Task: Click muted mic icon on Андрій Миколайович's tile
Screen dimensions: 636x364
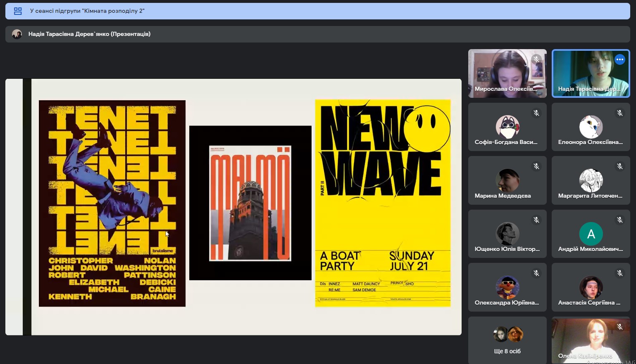Action: pyautogui.click(x=619, y=220)
